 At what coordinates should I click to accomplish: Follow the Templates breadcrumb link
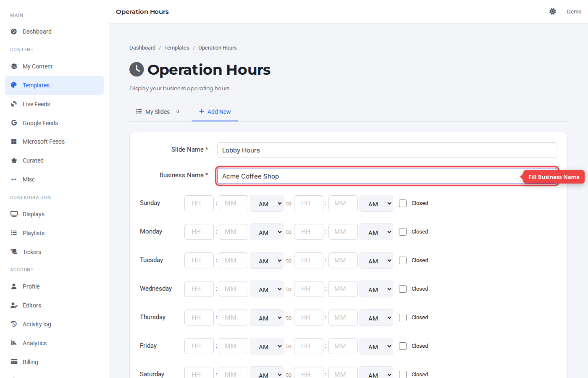[x=177, y=48]
